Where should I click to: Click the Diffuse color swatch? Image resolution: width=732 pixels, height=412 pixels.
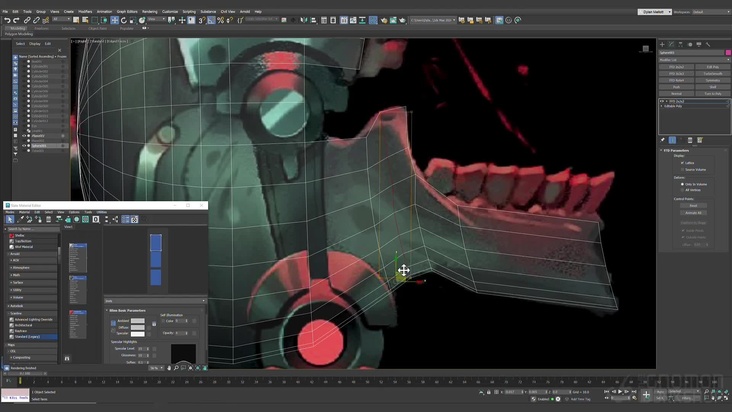[x=138, y=328]
